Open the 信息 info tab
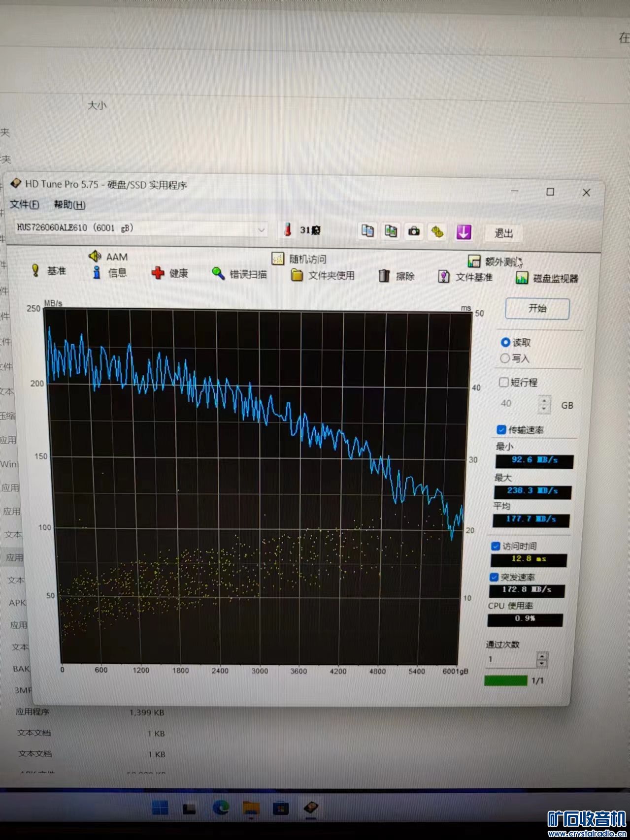This screenshot has height=840, width=630. click(x=110, y=272)
